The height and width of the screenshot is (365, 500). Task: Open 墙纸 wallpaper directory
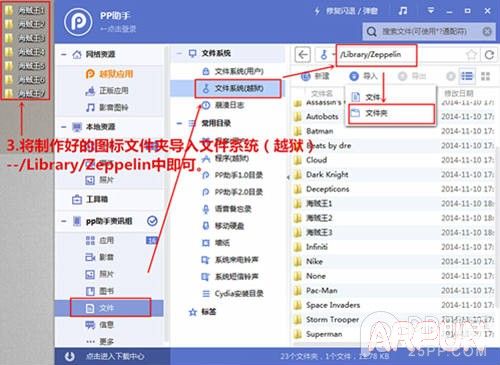click(x=216, y=243)
